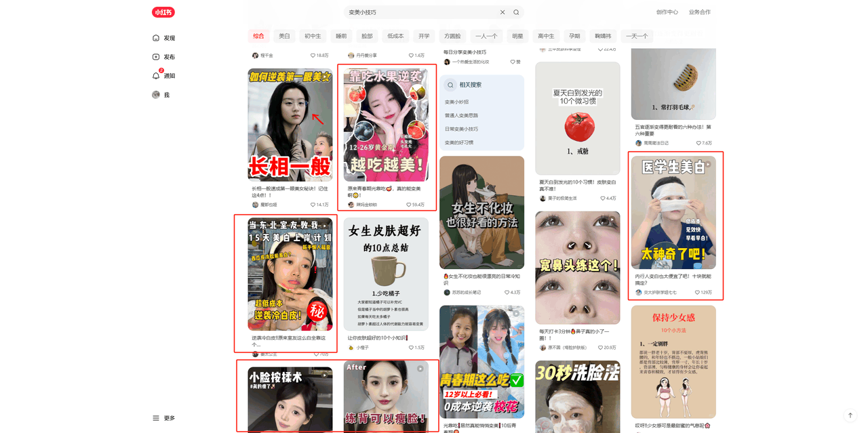Click the 我 (Me) profile icon
Viewport: 868px width, 433px height.
156,95
